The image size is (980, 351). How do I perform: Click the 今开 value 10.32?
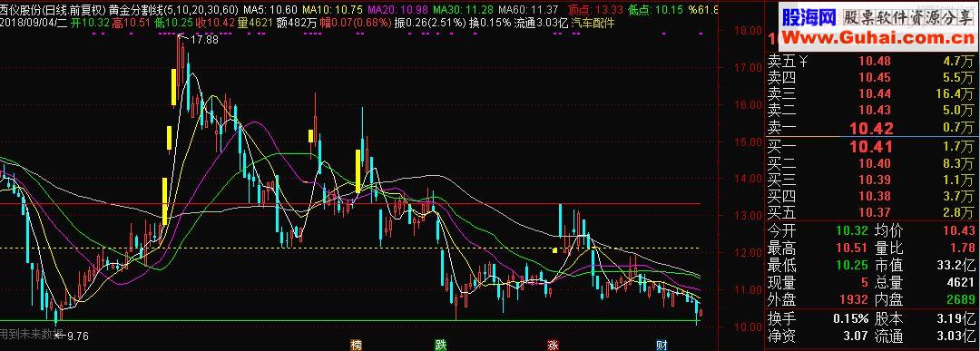[852, 231]
